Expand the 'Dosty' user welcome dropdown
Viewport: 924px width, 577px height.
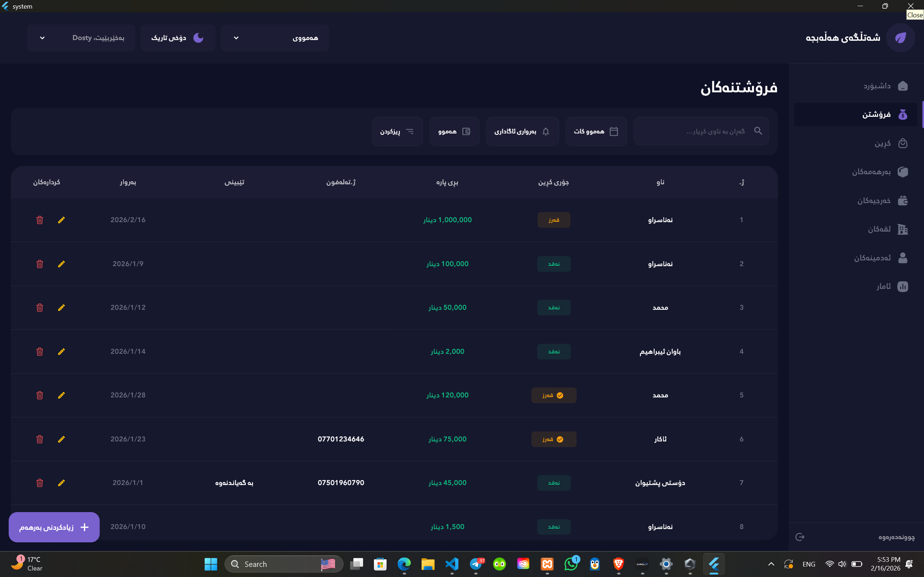coord(81,38)
